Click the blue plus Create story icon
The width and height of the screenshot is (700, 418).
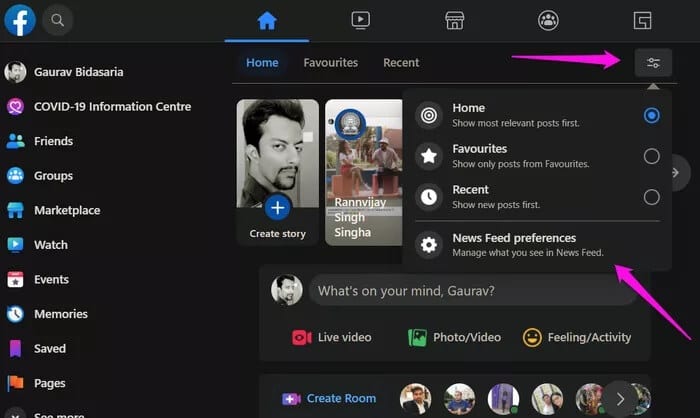coord(277,208)
